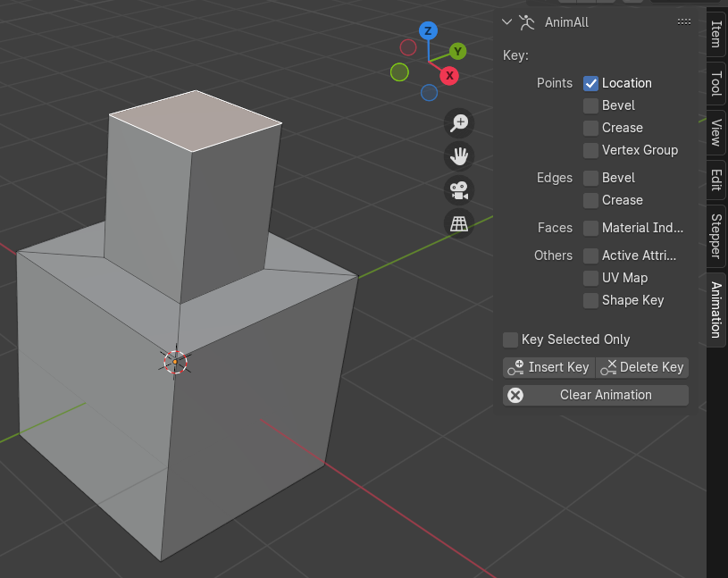
Task: Click the Clear Animation button
Action: pyautogui.click(x=596, y=395)
